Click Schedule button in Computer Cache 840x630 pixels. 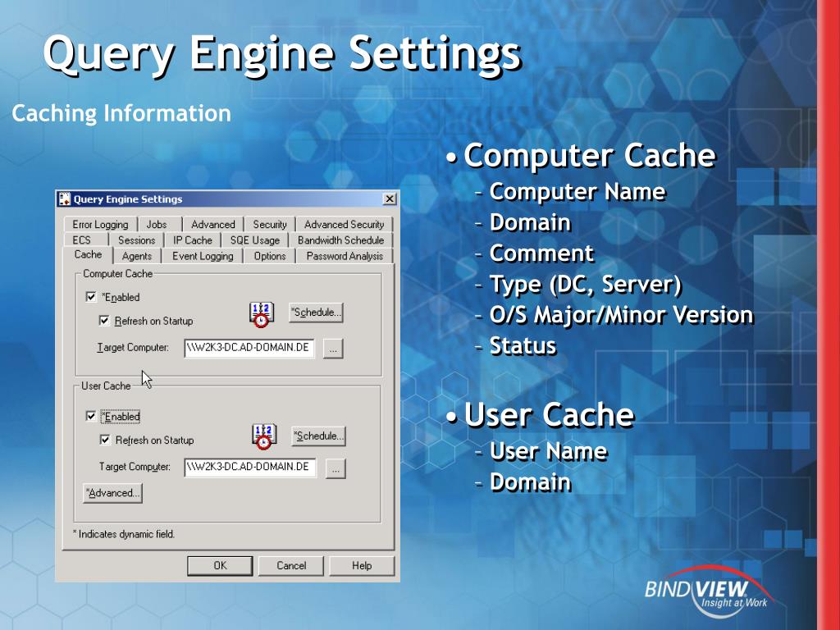tap(316, 313)
